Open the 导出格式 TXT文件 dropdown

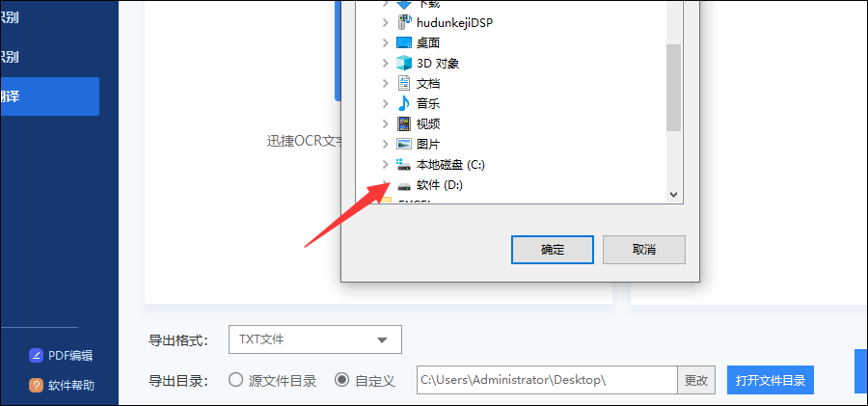(315, 339)
